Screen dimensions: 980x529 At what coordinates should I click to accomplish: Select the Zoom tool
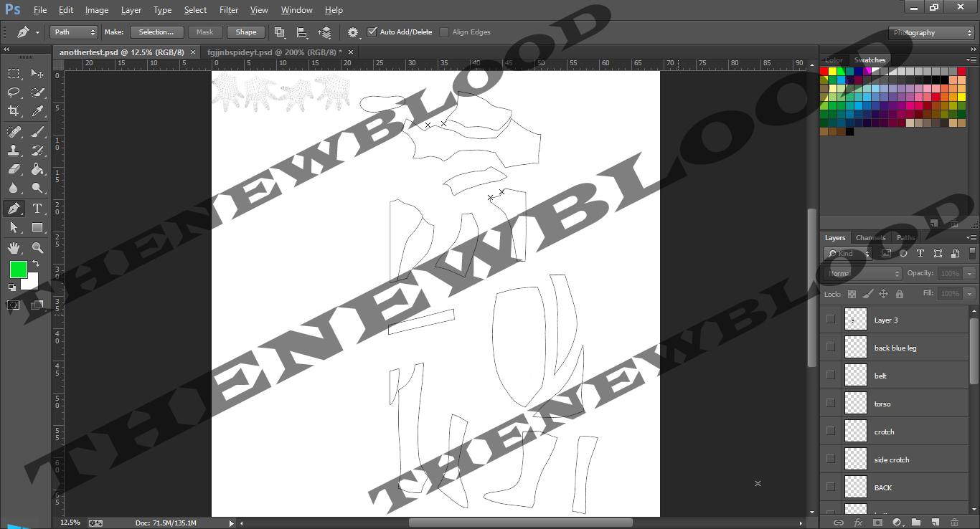(37, 248)
